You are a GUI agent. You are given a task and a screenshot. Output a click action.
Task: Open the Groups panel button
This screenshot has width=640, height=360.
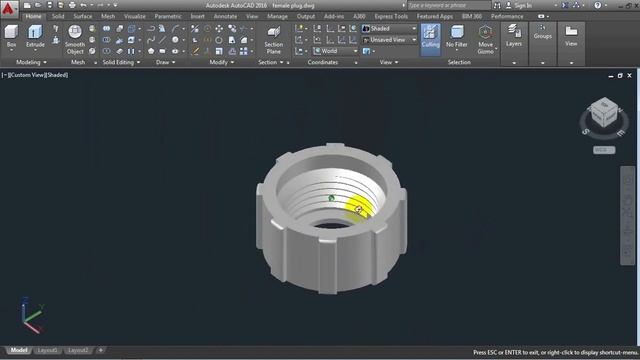coord(542,32)
